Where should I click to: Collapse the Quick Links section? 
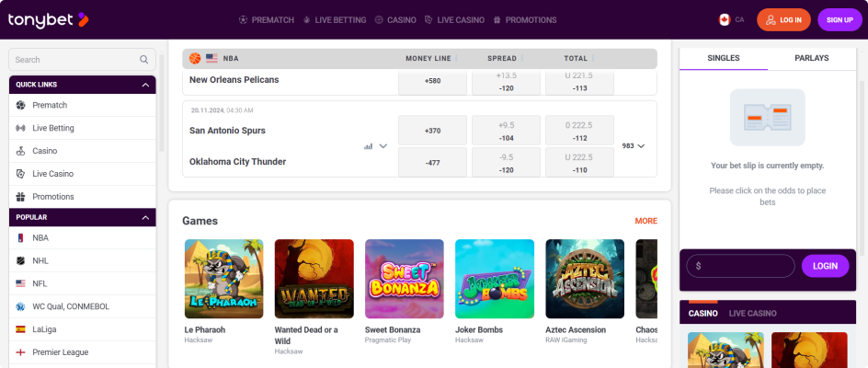145,85
